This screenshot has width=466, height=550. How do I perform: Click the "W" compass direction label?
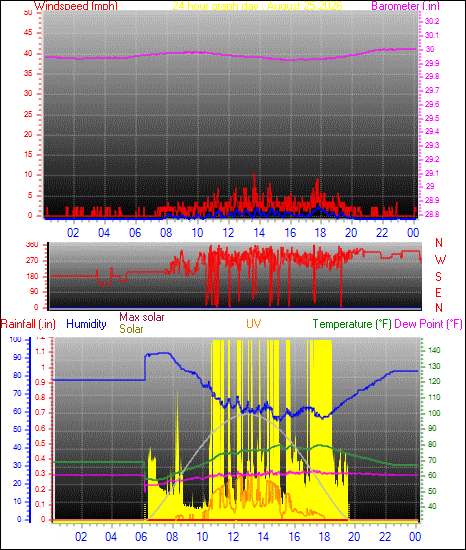pos(440,260)
